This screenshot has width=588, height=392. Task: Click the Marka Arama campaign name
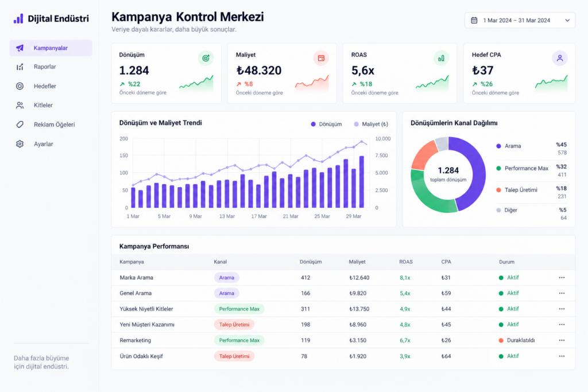137,278
